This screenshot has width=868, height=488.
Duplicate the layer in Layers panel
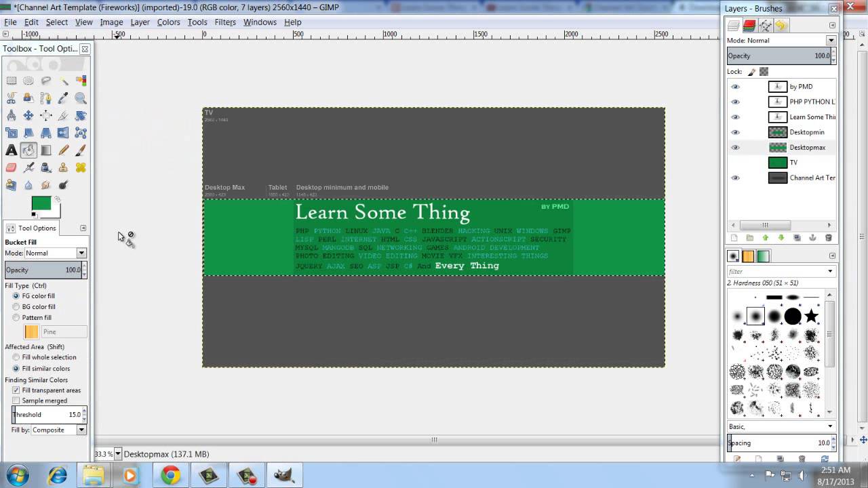pos(797,238)
